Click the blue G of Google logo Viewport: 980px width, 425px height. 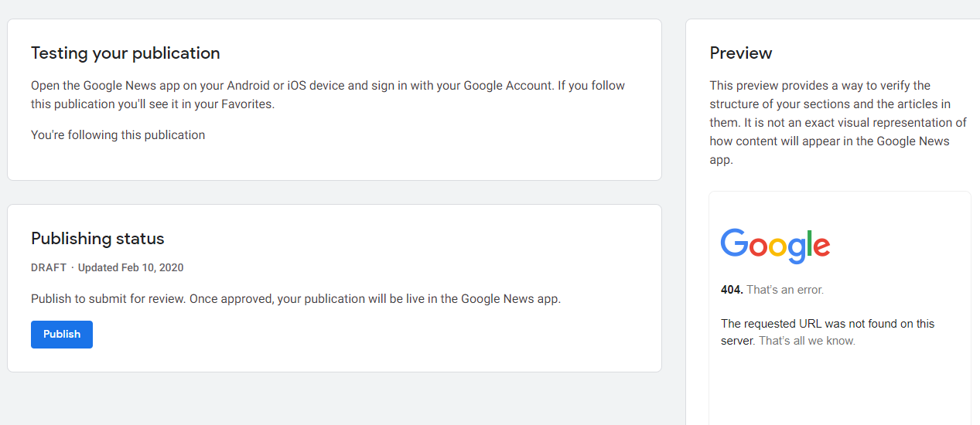click(735, 243)
